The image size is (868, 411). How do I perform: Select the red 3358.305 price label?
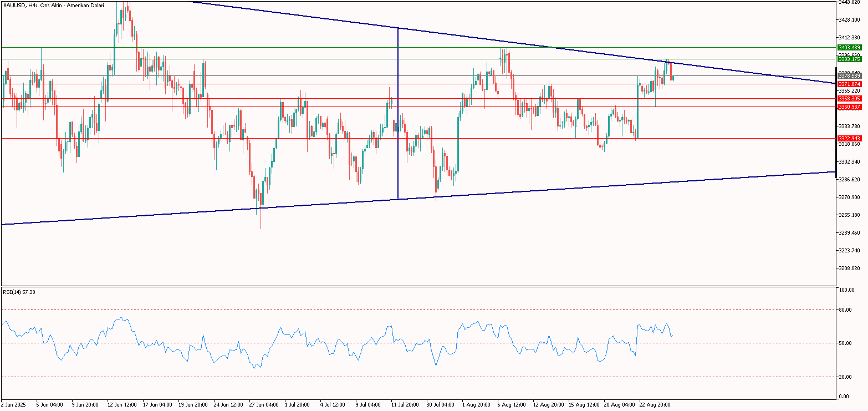tap(849, 98)
